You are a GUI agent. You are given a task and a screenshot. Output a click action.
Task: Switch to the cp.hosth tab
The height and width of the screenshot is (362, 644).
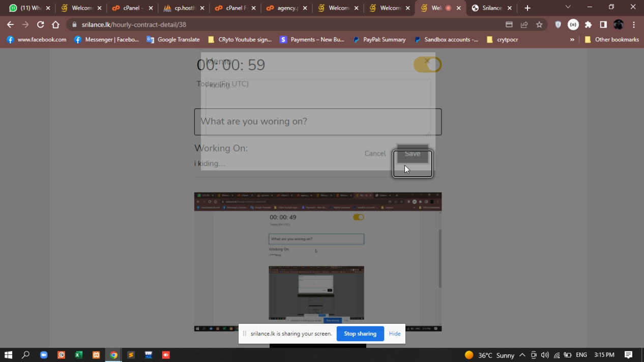click(184, 8)
